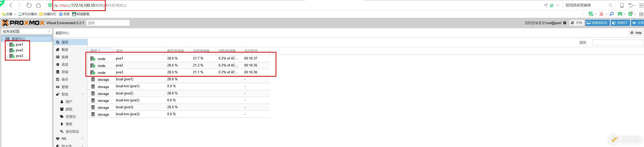Click the 创建虚拟机 button
The width and height of the screenshot is (644, 147).
597,23
